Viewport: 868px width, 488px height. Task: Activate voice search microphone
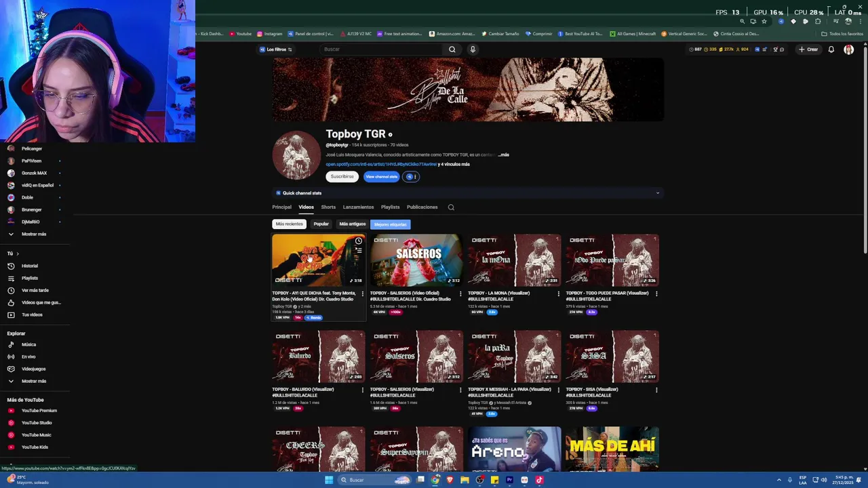[x=473, y=49]
